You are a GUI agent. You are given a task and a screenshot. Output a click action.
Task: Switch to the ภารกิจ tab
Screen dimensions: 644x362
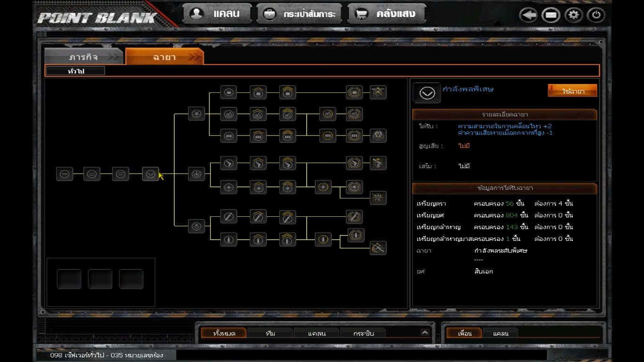[x=84, y=57]
